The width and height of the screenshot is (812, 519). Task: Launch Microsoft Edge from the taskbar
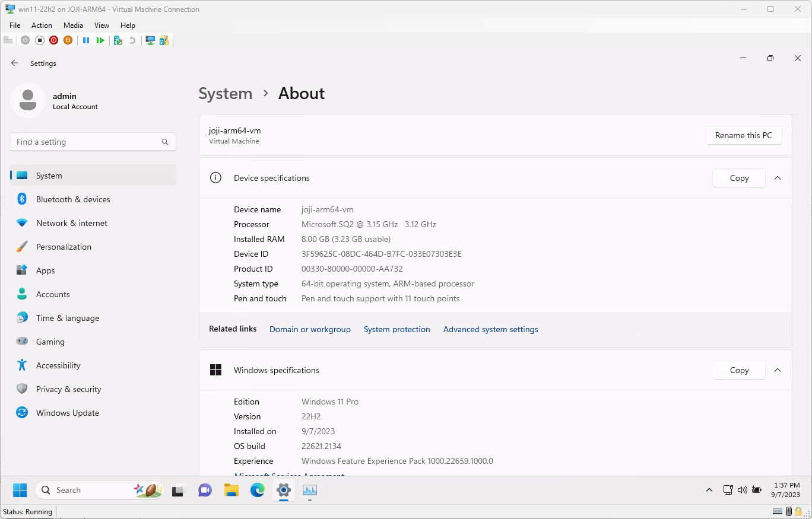point(257,490)
